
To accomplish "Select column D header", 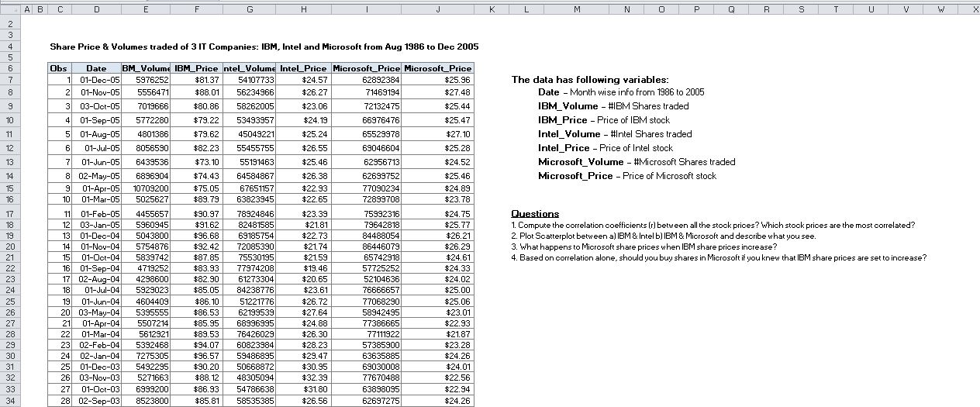I will [96, 9].
